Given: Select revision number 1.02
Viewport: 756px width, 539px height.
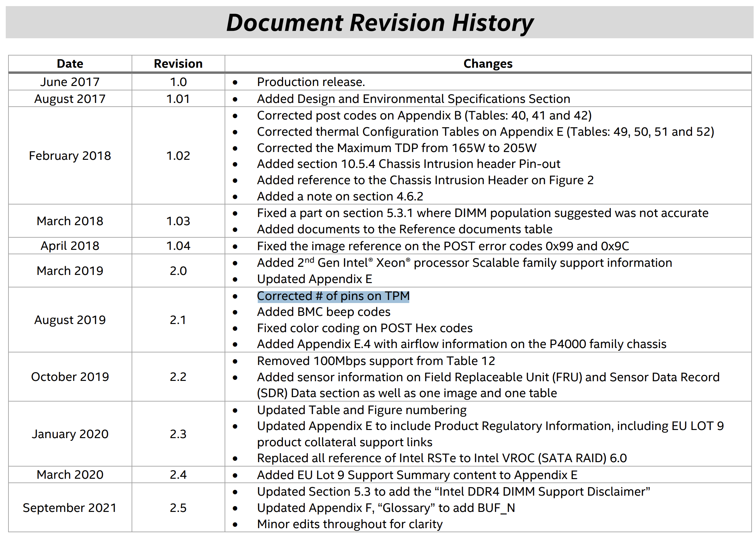Looking at the screenshot, I should 178,156.
